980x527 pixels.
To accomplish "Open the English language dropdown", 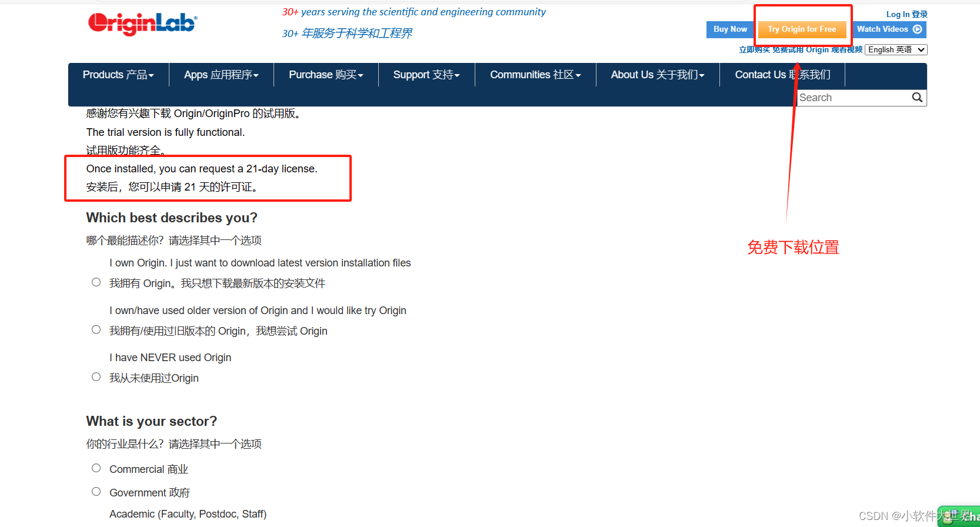I will (896, 50).
